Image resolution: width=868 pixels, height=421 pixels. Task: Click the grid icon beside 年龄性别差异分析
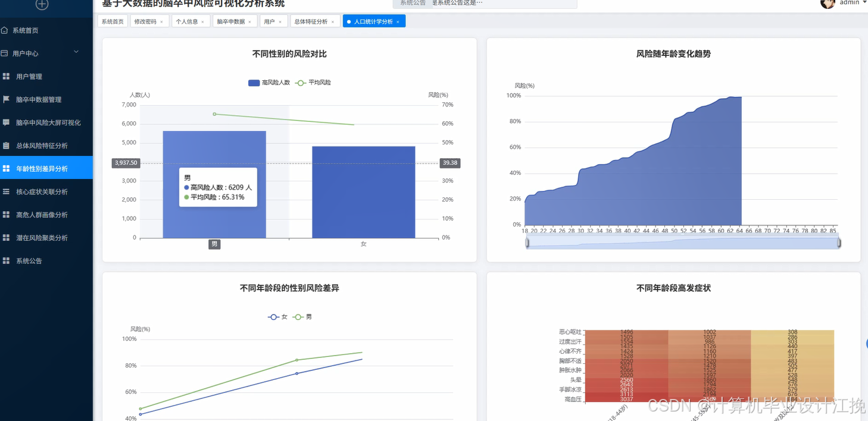click(x=7, y=169)
